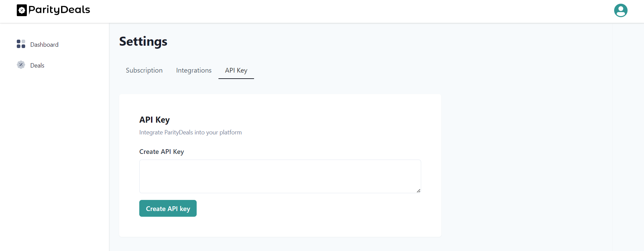Click empty sidebar area below Deals
The height and width of the screenshot is (251, 644).
[x=54, y=151]
